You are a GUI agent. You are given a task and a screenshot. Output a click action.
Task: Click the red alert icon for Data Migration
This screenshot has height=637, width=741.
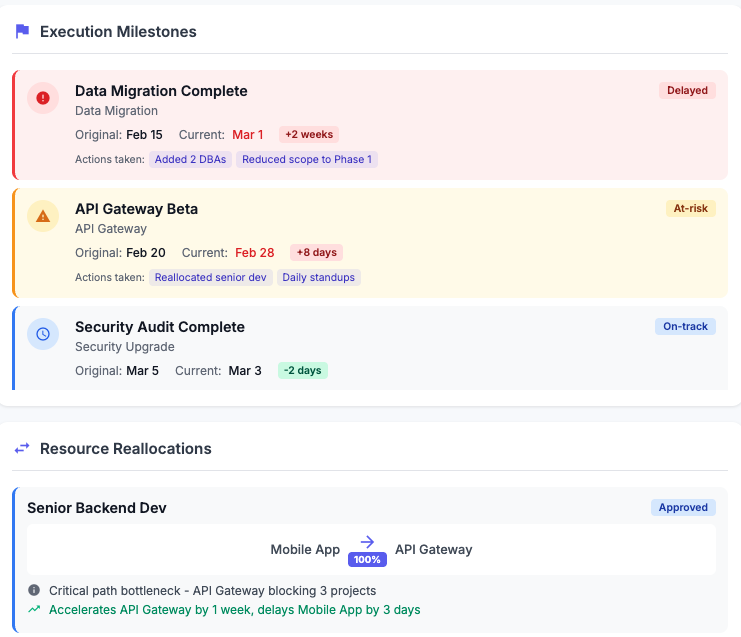point(43,98)
